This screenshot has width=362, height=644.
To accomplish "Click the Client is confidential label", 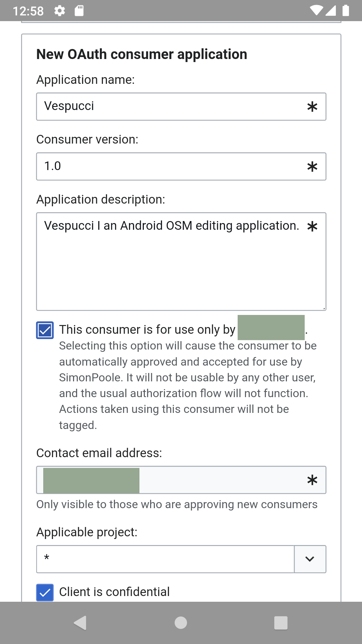I will coord(114,592).
